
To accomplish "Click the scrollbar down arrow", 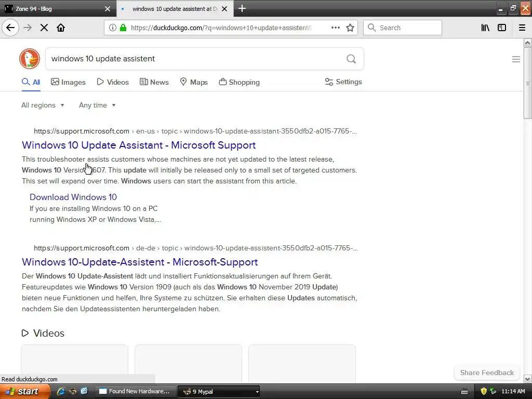I will [x=527, y=379].
